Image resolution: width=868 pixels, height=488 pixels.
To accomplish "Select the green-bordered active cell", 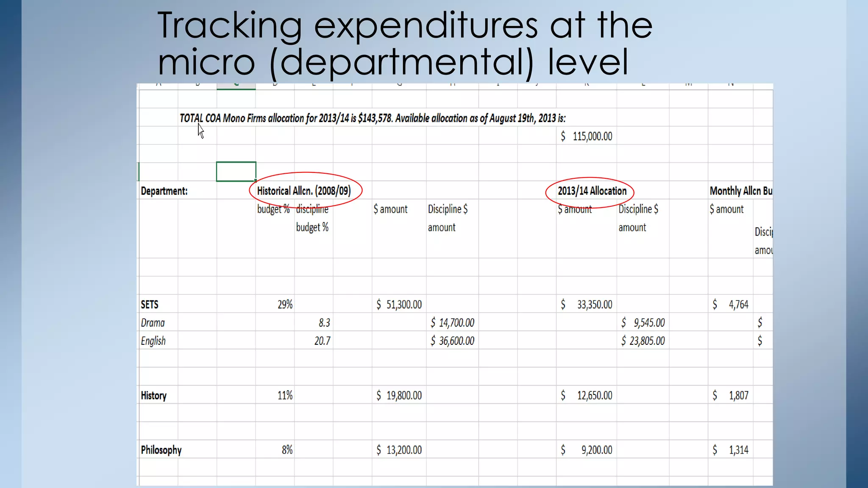I will (236, 172).
